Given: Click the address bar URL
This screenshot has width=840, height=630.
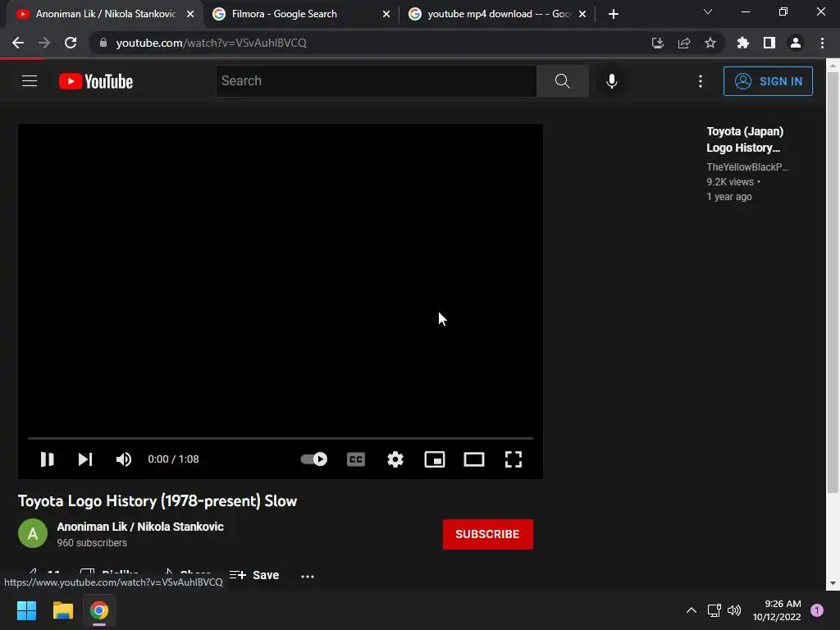Looking at the screenshot, I should (211, 43).
